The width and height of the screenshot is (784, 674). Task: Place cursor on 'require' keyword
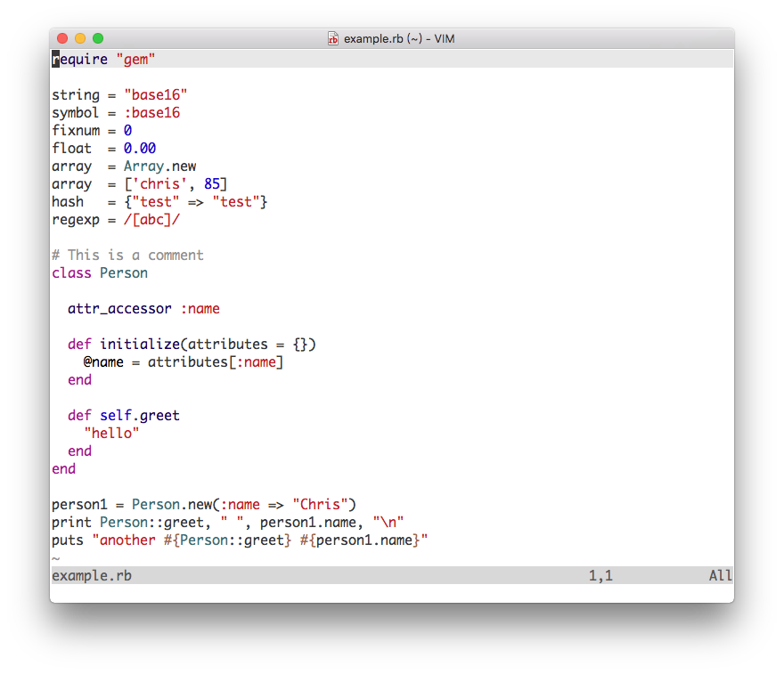click(79, 60)
